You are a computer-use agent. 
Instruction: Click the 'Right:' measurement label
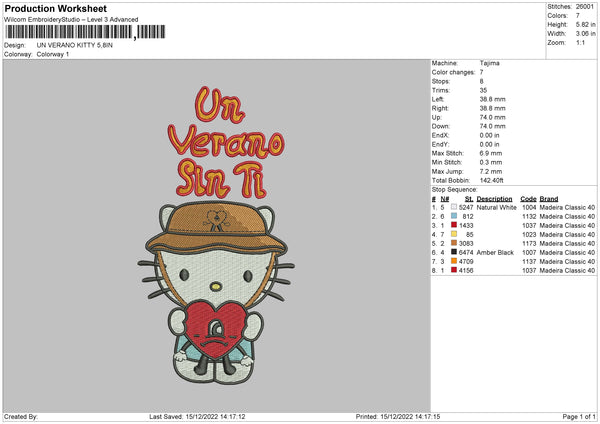(440, 108)
